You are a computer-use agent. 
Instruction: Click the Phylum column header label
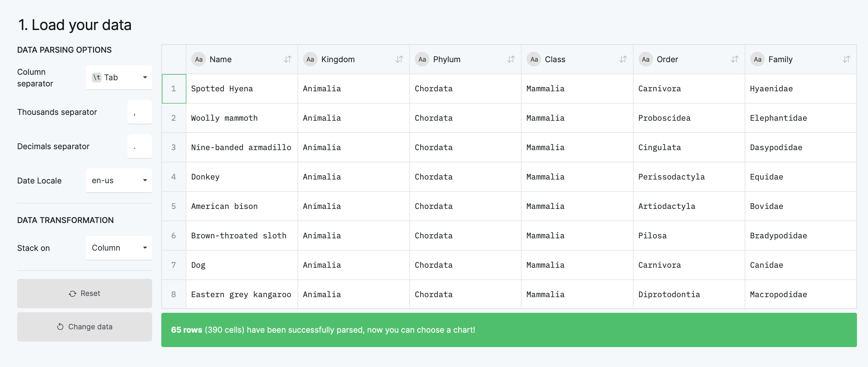447,59
